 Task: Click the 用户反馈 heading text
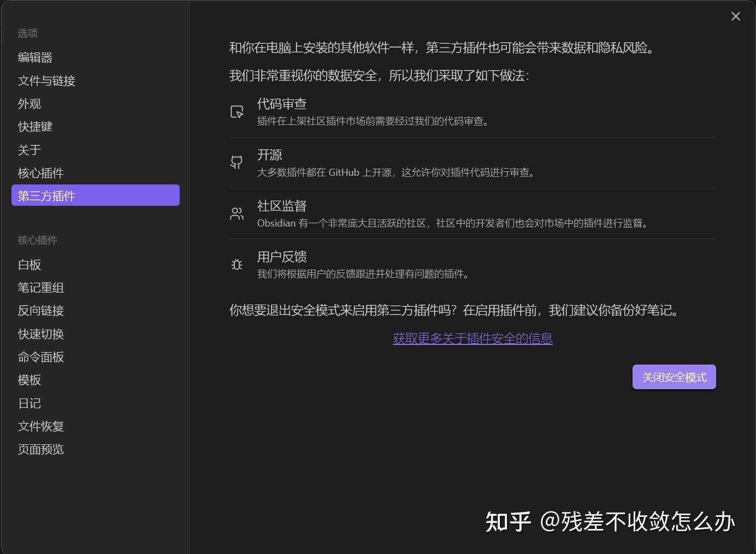click(282, 257)
